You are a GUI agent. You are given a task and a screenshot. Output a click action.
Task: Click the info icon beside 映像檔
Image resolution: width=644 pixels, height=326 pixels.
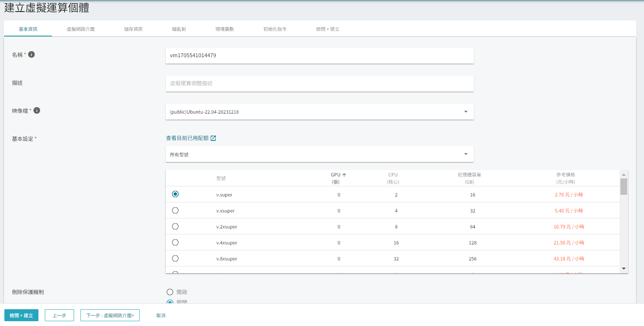click(x=37, y=110)
